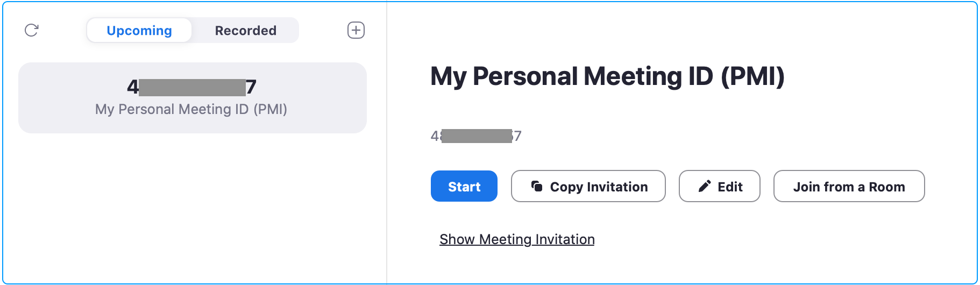Show the meeting invitation details
The image size is (980, 285).
click(517, 239)
